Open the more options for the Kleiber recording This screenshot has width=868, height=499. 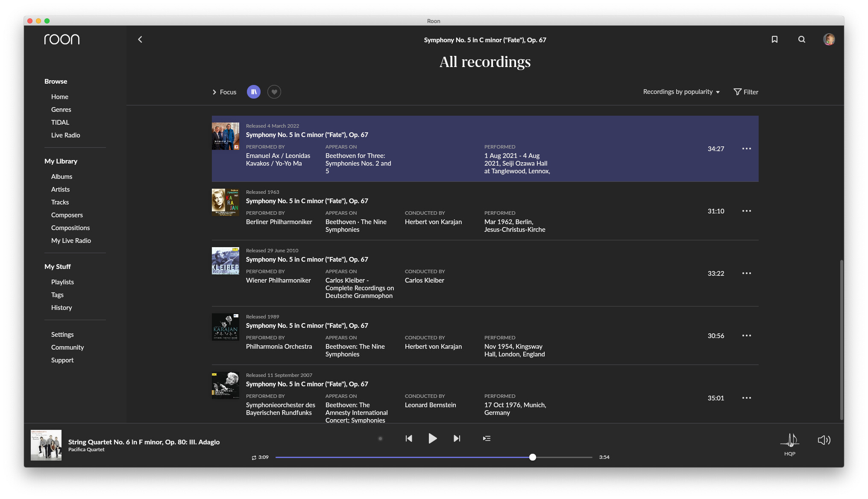pos(746,273)
